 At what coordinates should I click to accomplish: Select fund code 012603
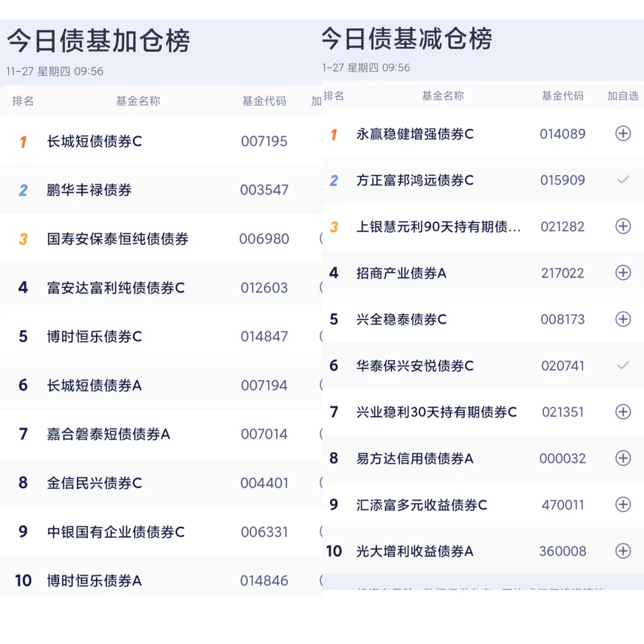[264, 288]
